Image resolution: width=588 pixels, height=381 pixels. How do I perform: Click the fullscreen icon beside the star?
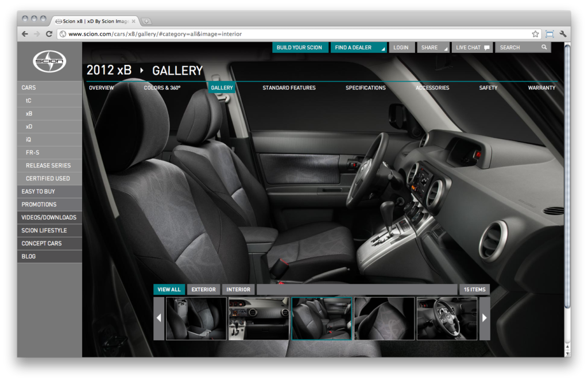pos(550,34)
